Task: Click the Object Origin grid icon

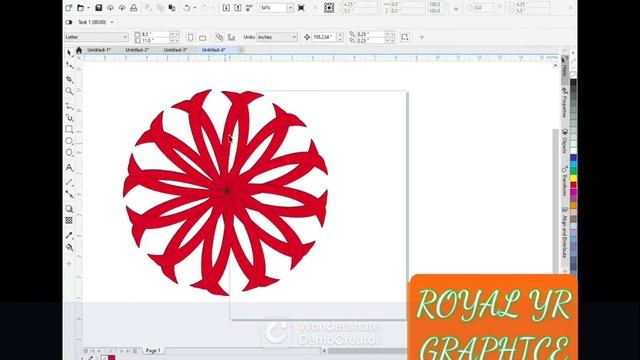Action: tap(329, 8)
